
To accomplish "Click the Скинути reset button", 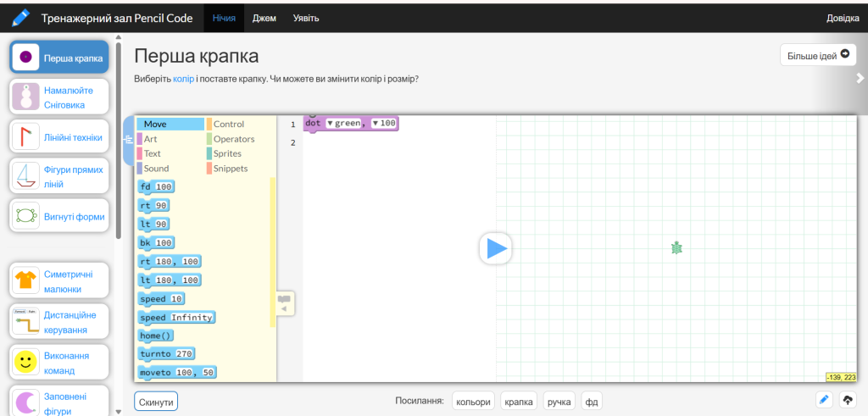I will tap(156, 402).
